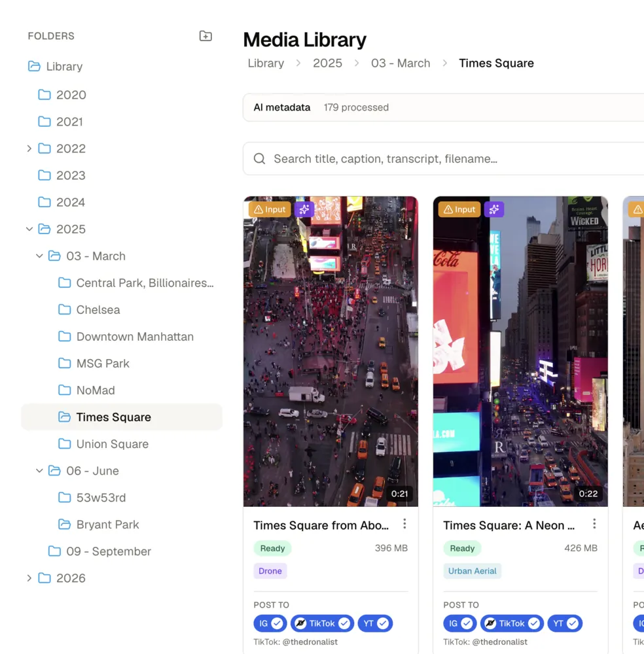Click the Times Square open folder icon in sidebar
The image size is (644, 654).
(64, 417)
